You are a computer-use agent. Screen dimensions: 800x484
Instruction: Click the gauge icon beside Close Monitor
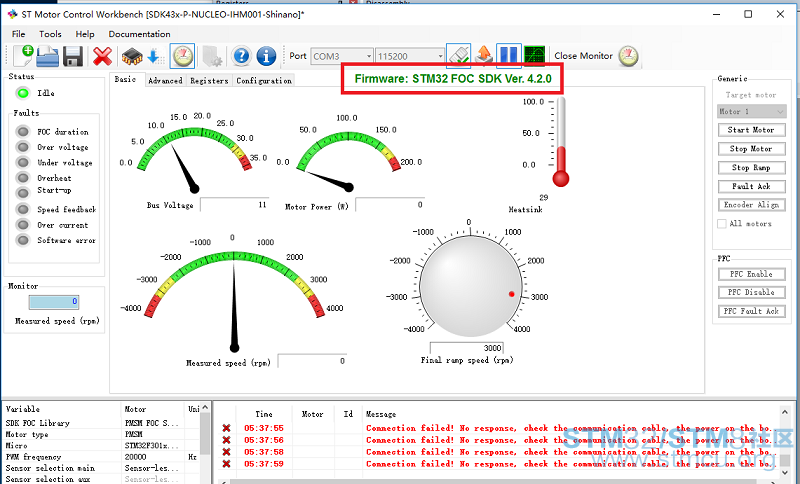point(629,56)
